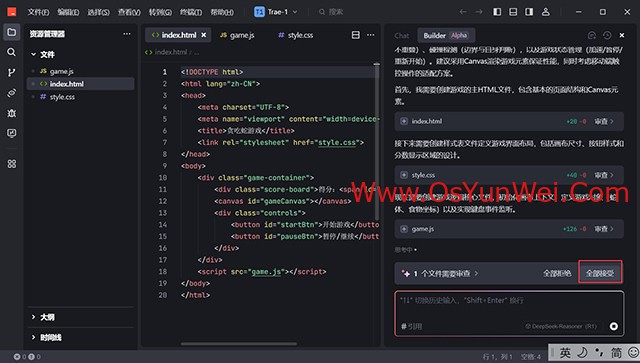The height and width of the screenshot is (363, 640).
Task: Switch to the game.js editor tab
Action: (237, 35)
